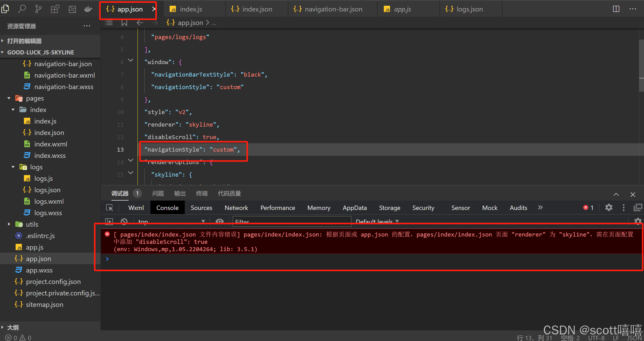The image size is (644, 341).
Task: Open DevTools settings gear icon
Action: (x=609, y=208)
